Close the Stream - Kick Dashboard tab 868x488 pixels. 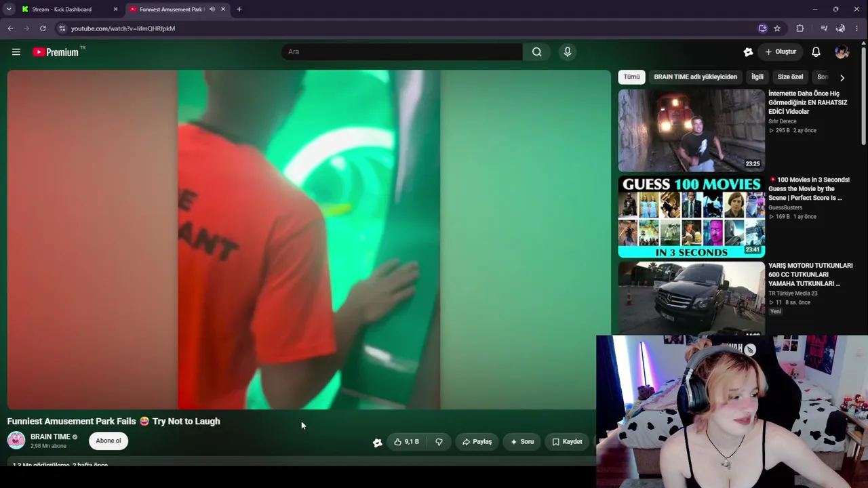click(115, 9)
